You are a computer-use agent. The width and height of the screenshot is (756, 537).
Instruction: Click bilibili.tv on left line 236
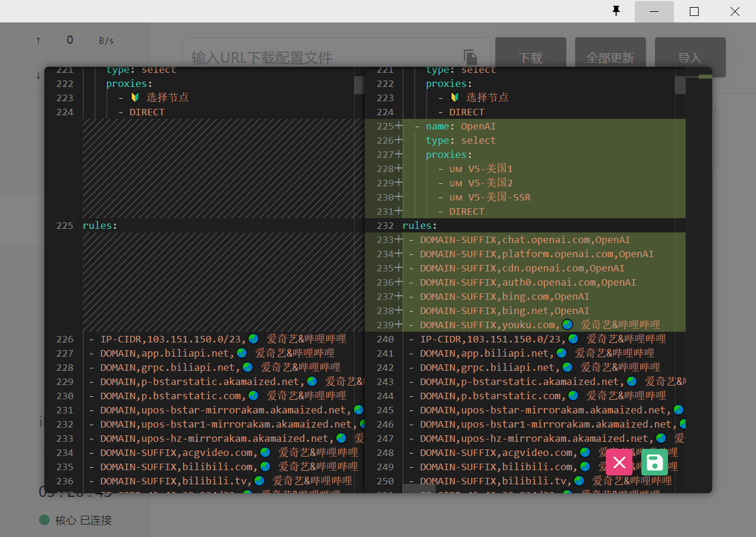pyautogui.click(x=215, y=481)
